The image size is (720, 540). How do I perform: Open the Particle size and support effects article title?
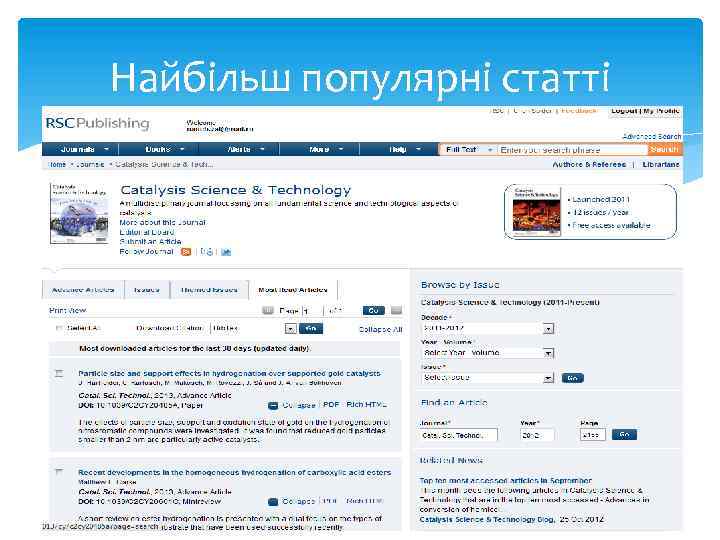pyautogui.click(x=229, y=373)
